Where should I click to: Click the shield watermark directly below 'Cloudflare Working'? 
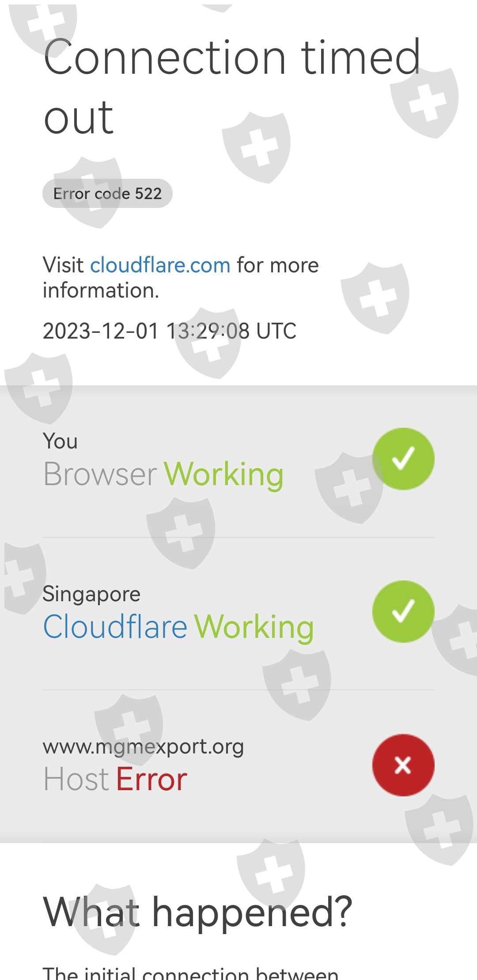coord(297,685)
